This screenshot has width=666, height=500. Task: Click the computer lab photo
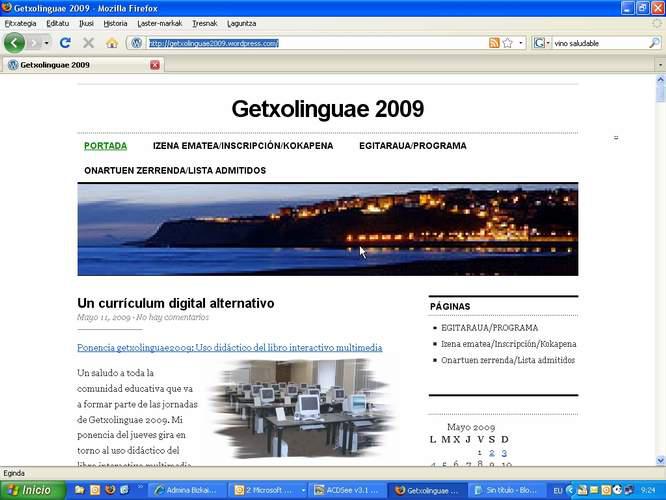tap(304, 409)
